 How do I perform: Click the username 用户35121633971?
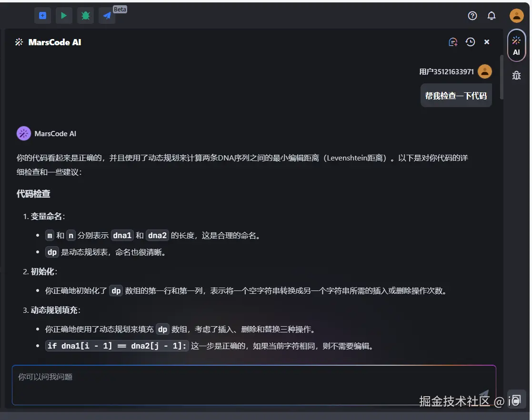(446, 72)
